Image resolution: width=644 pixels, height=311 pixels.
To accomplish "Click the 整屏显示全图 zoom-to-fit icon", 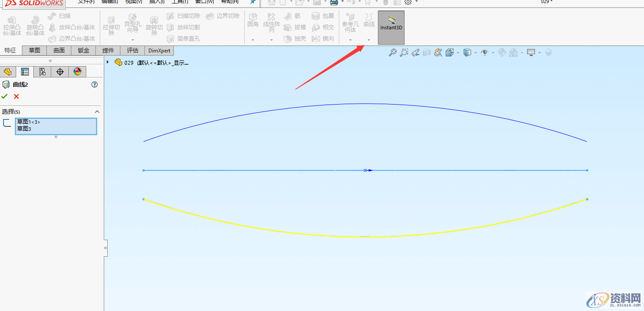I will pyautogui.click(x=393, y=52).
